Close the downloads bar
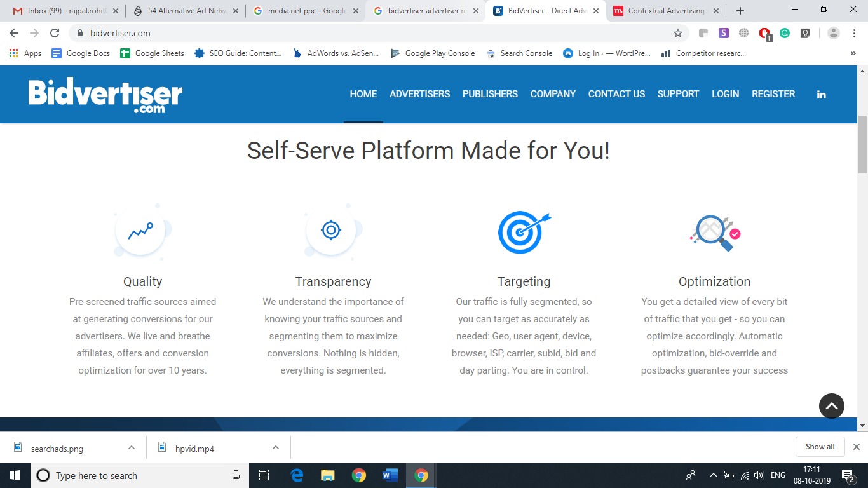This screenshot has width=868, height=488. 857,447
